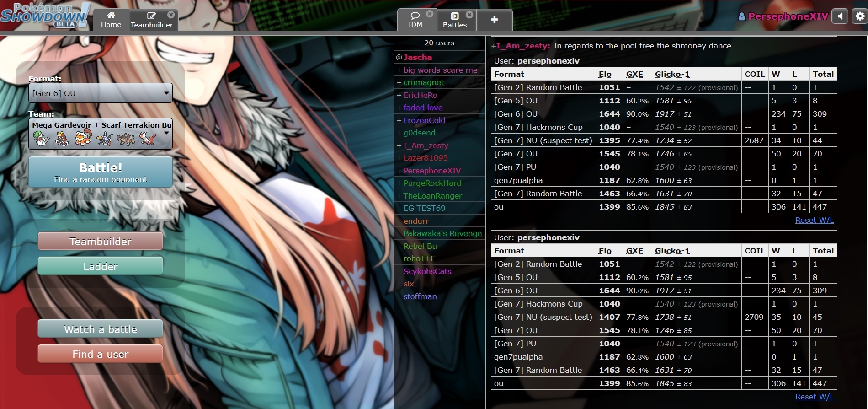Screen dimensions: 868x409
Task: Open the PersephoneXIV username menu at top right
Action: [783, 16]
